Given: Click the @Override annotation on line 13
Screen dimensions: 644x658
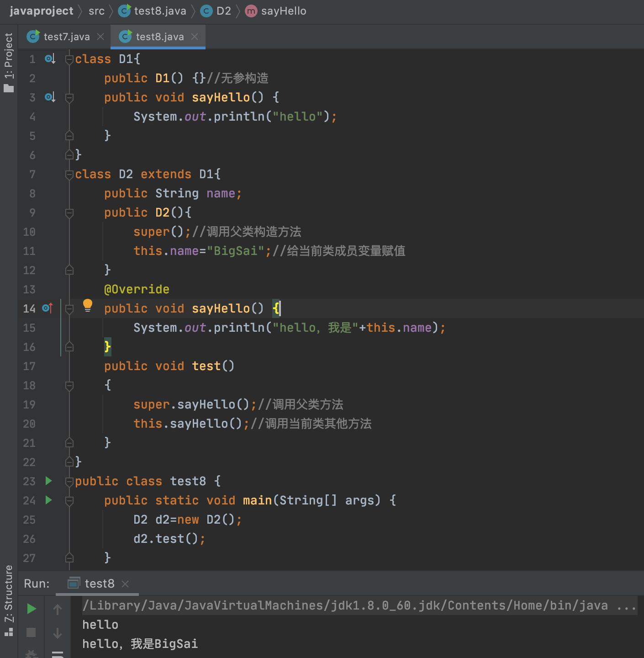Looking at the screenshot, I should click(137, 289).
